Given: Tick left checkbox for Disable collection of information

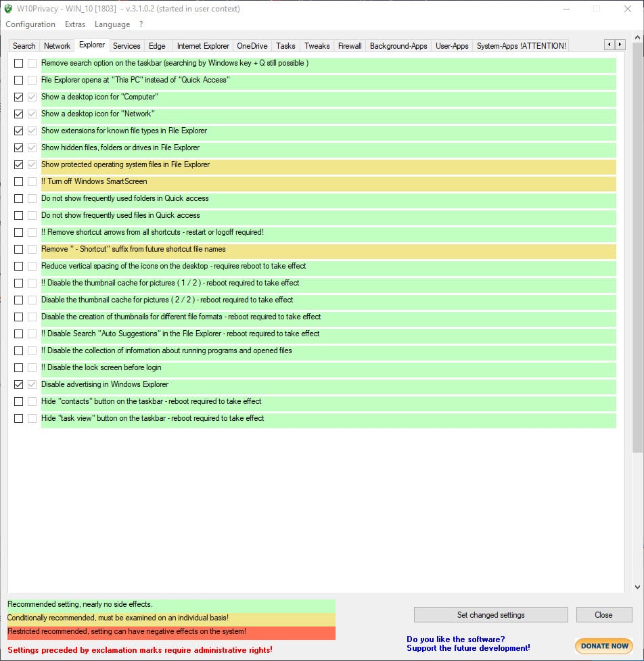Looking at the screenshot, I should click(18, 350).
